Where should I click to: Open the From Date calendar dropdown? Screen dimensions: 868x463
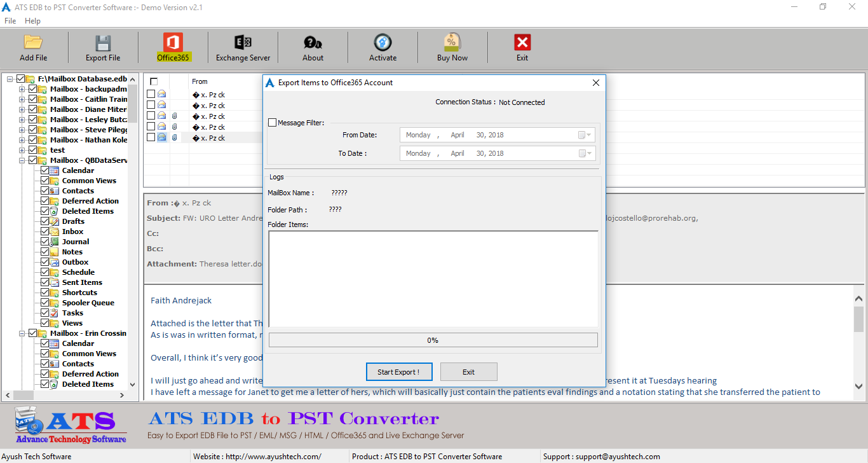coord(585,135)
